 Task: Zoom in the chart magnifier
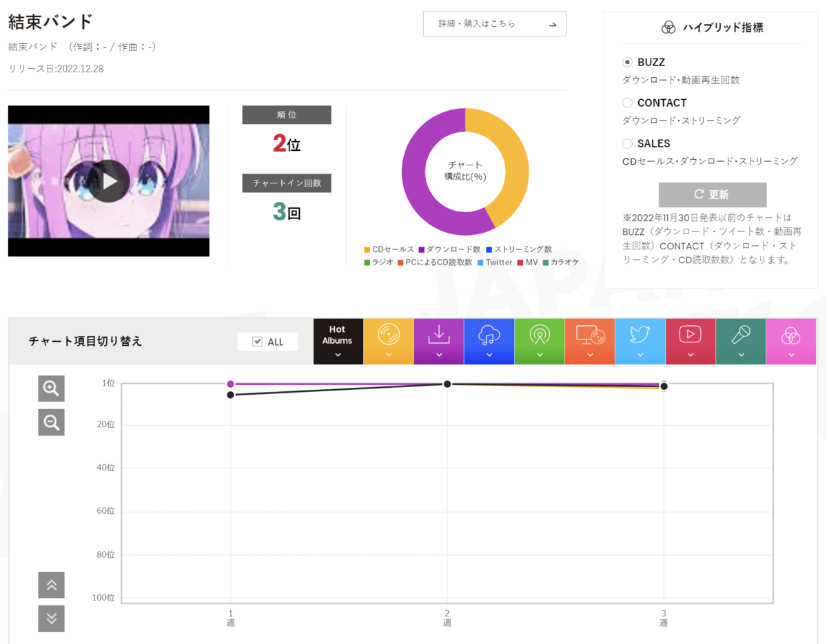point(51,388)
